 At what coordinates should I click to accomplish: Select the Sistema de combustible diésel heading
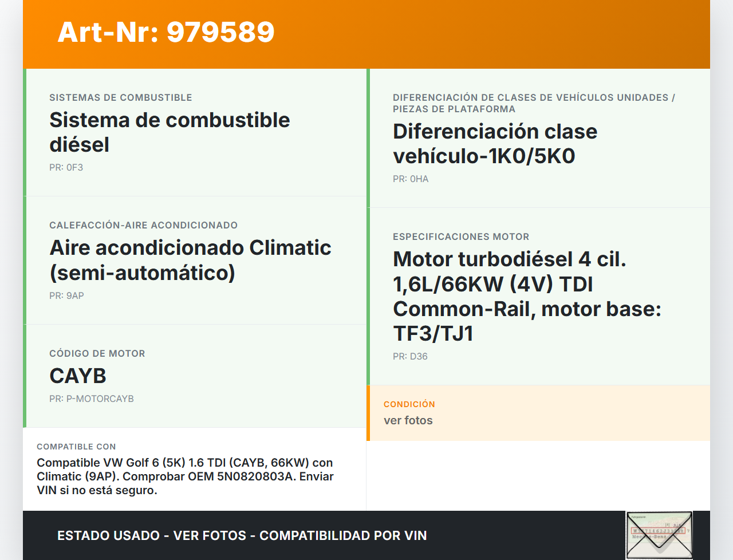[170, 132]
